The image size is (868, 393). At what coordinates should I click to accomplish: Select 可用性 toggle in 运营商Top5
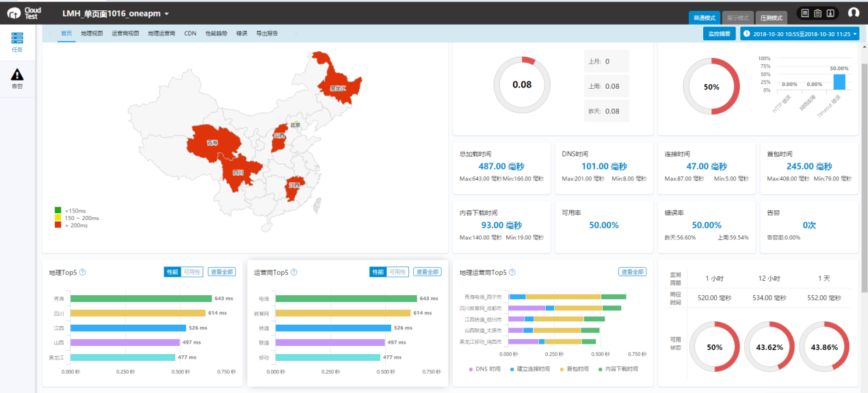[x=397, y=272]
